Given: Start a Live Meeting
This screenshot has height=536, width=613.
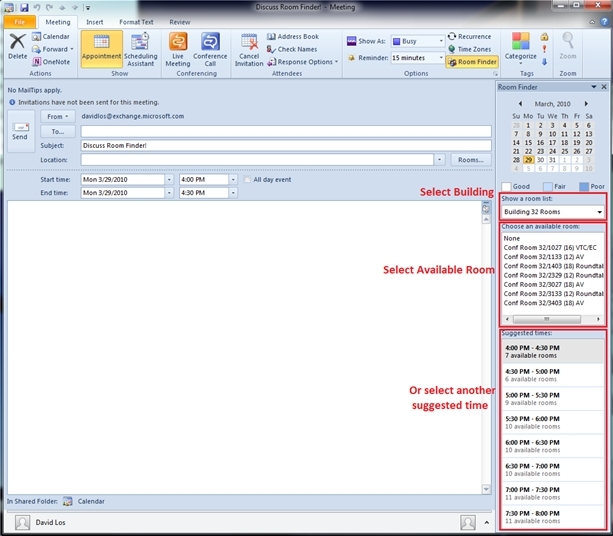Looking at the screenshot, I should click(x=178, y=50).
